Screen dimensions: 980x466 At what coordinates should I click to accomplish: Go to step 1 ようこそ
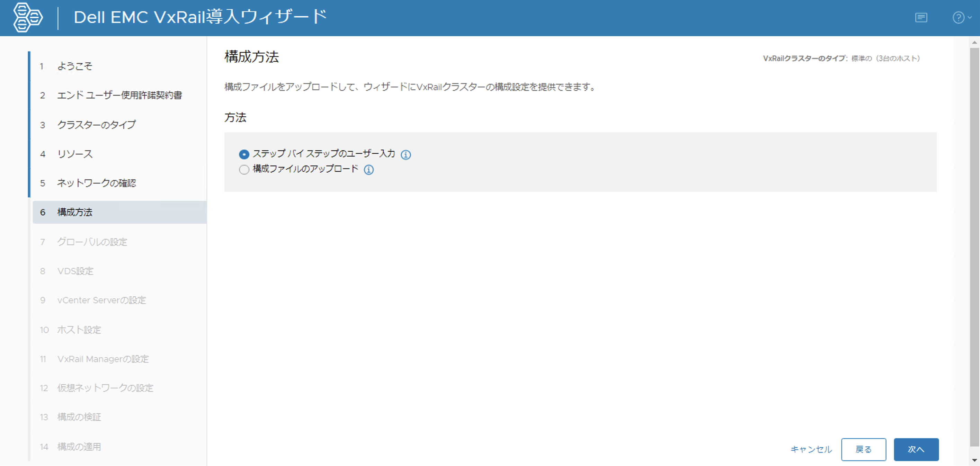click(74, 66)
